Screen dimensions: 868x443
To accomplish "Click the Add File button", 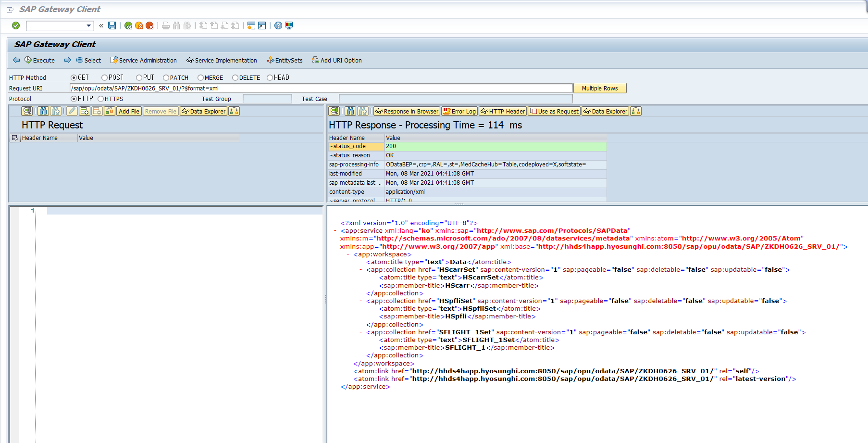I will point(129,111).
